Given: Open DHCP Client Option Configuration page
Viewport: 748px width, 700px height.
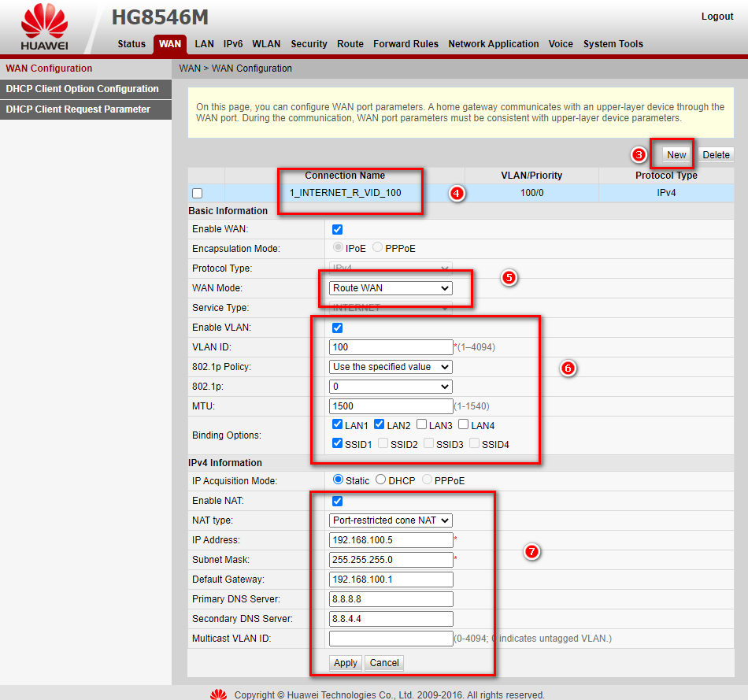Looking at the screenshot, I should coord(83,89).
